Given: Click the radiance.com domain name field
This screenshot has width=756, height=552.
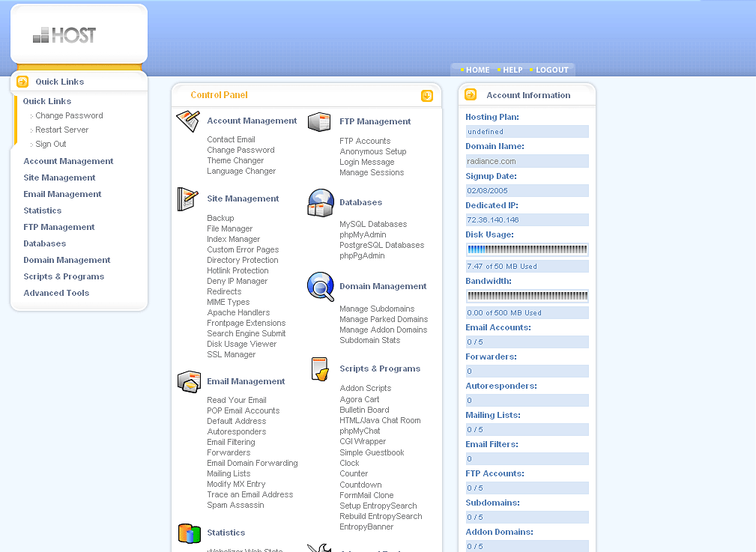Looking at the screenshot, I should point(527,161).
